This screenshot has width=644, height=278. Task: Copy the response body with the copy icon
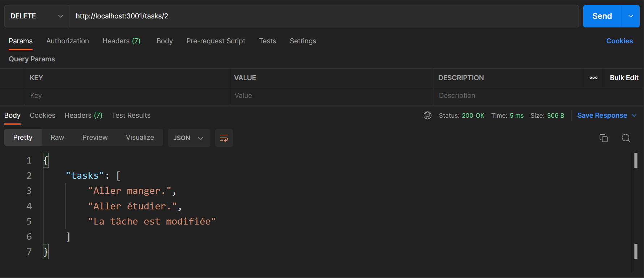tap(604, 138)
